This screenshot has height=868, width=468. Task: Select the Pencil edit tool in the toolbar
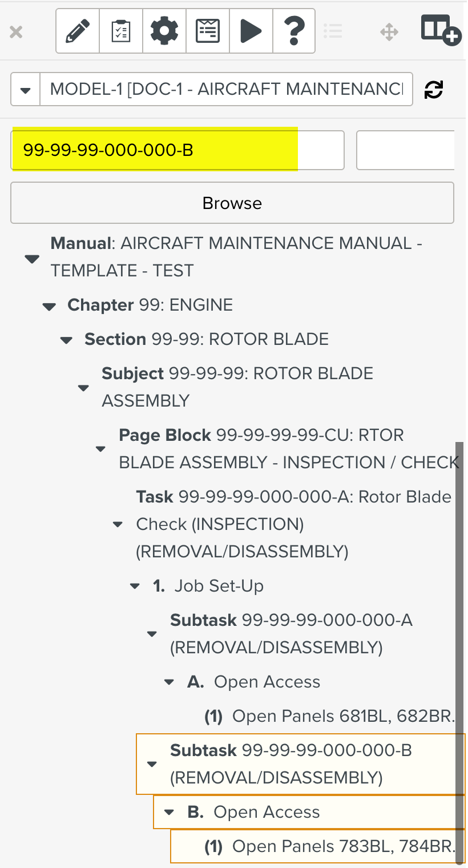coord(76,31)
